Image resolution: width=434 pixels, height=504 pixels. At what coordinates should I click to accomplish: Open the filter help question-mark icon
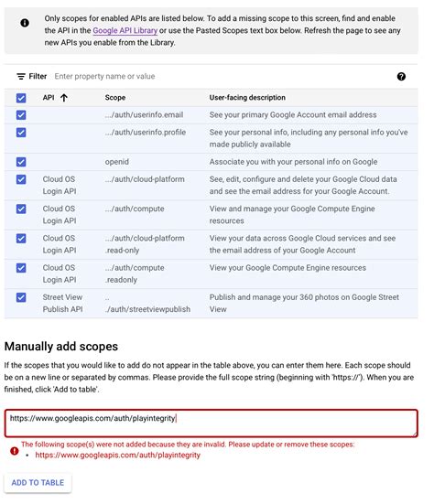[x=401, y=77]
